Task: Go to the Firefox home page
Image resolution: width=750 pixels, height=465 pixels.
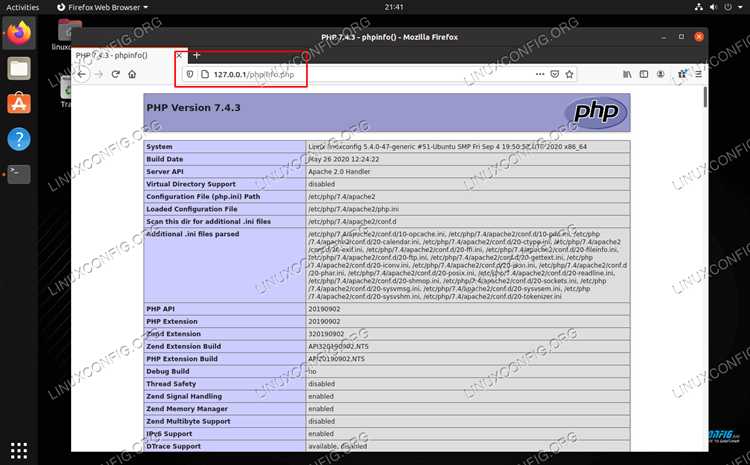Action: [132, 74]
